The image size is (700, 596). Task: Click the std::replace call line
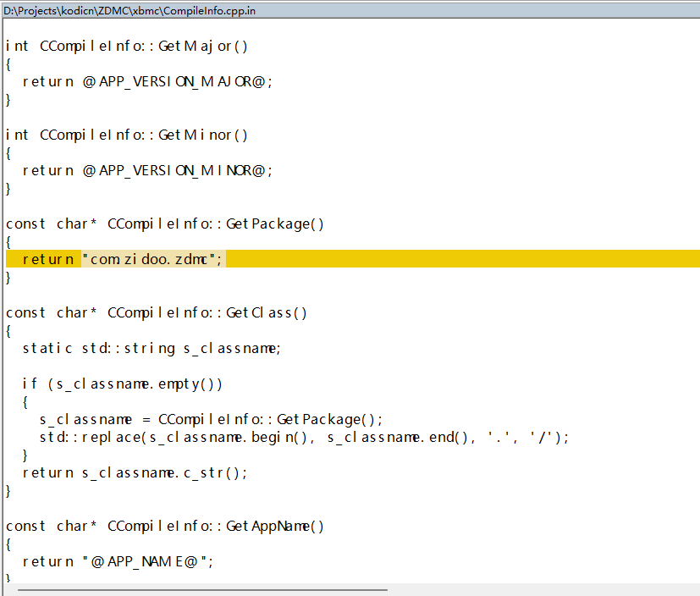(x=304, y=437)
